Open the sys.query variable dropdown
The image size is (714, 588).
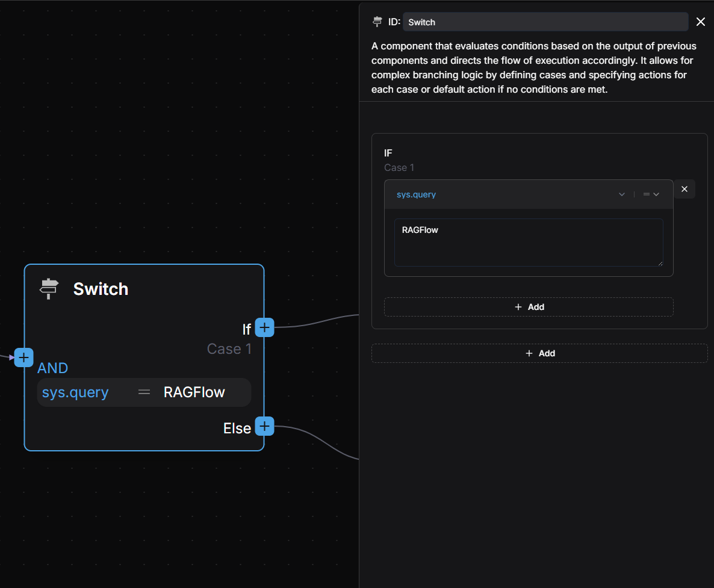pyautogui.click(x=621, y=194)
